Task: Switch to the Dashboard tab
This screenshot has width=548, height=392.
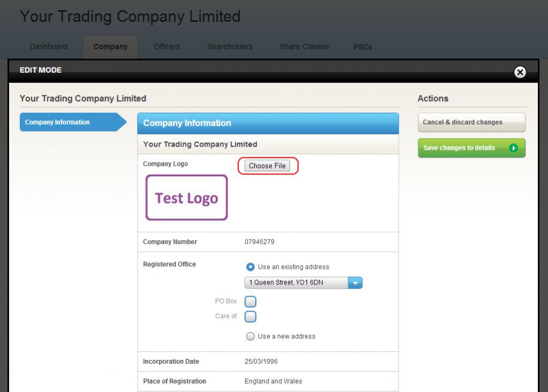Action: tap(49, 47)
